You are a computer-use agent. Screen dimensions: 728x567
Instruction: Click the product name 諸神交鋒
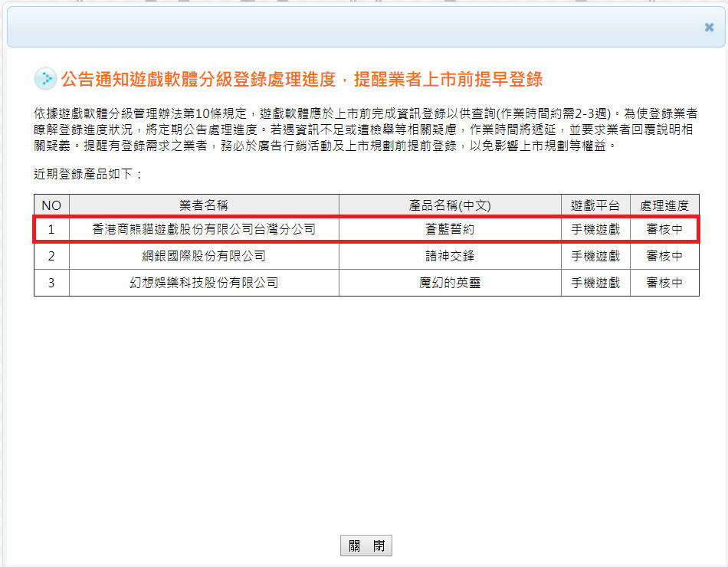[x=450, y=256]
